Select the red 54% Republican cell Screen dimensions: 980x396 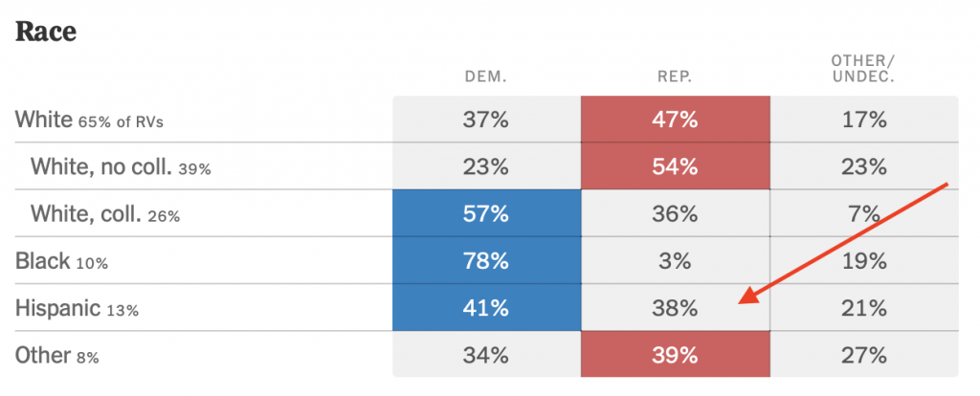pos(675,166)
